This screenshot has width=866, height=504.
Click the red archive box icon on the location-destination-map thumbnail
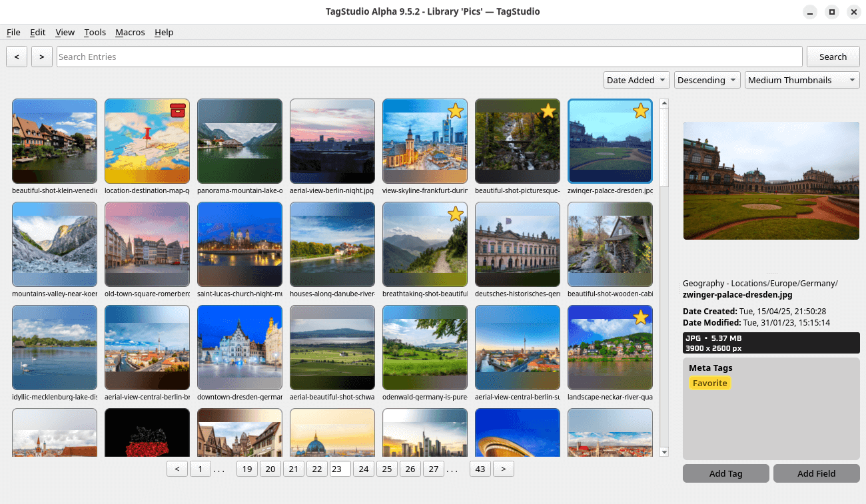point(177,111)
